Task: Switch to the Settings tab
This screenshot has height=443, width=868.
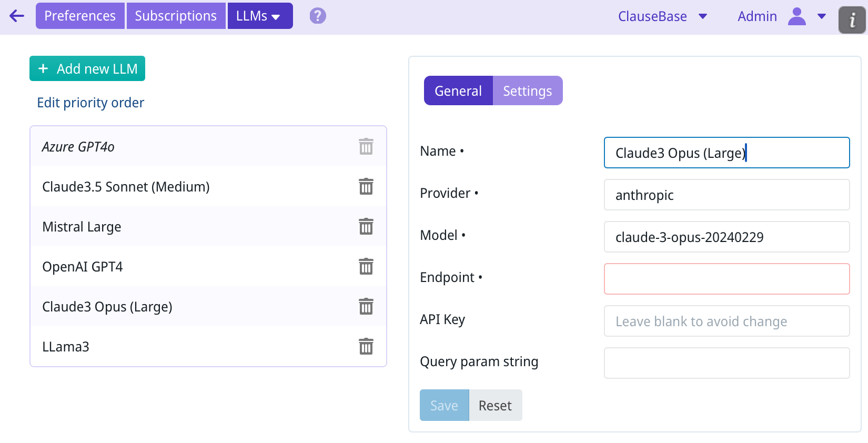Action: pyautogui.click(x=527, y=90)
